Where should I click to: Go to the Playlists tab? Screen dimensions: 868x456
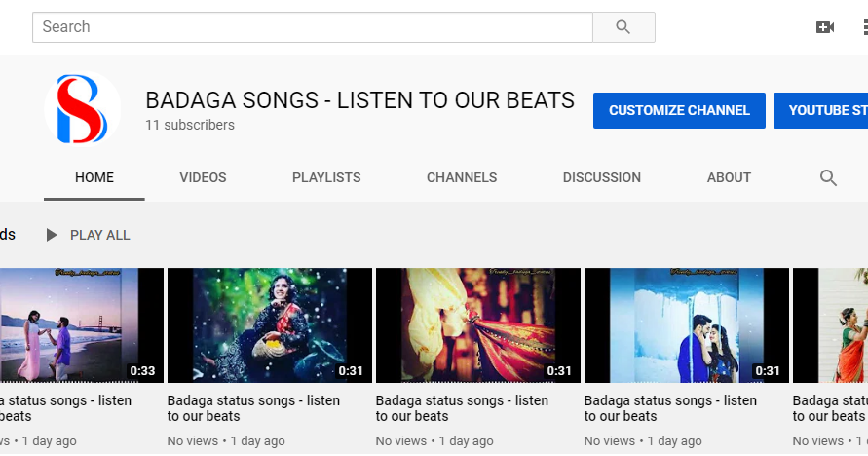click(x=326, y=177)
